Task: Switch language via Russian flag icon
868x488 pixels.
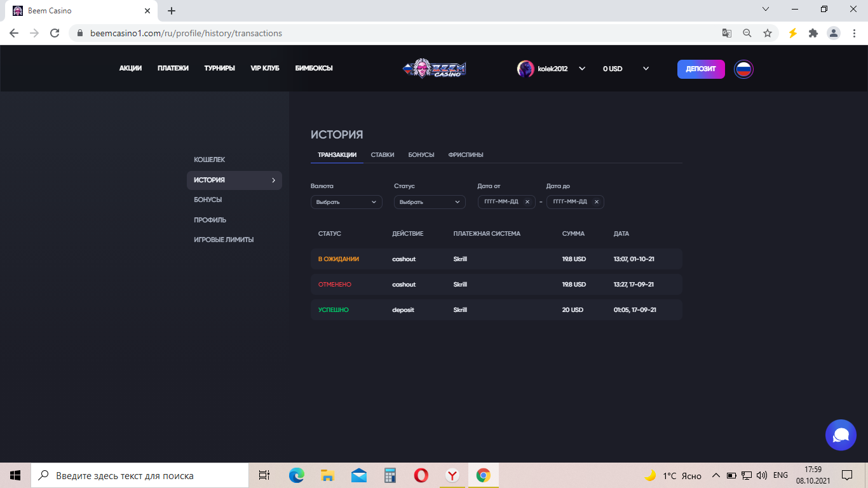Action: 743,69
